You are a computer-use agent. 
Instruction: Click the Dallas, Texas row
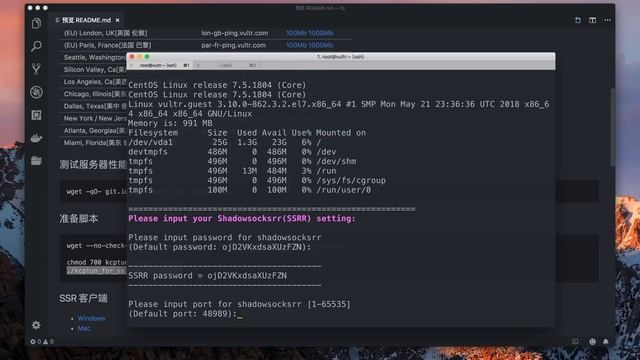click(x=94, y=106)
